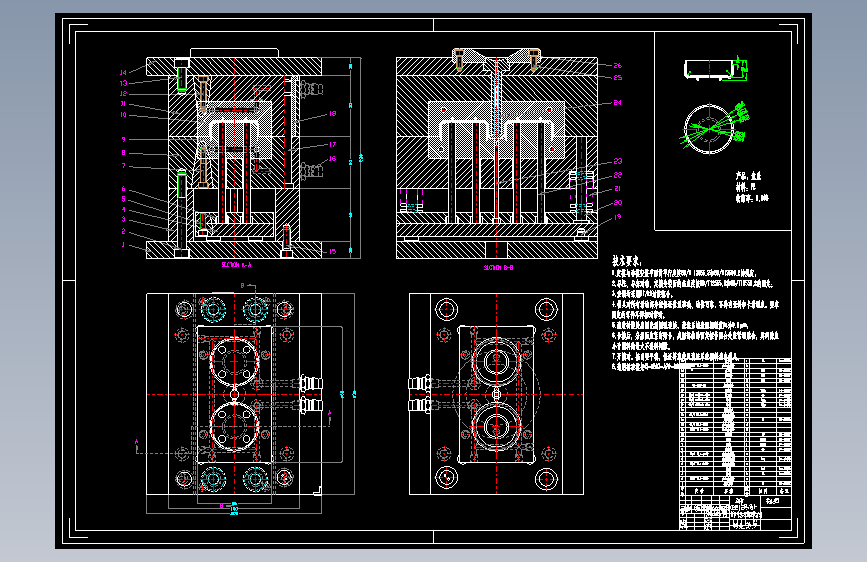Select the part number 20 label

(x=618, y=202)
